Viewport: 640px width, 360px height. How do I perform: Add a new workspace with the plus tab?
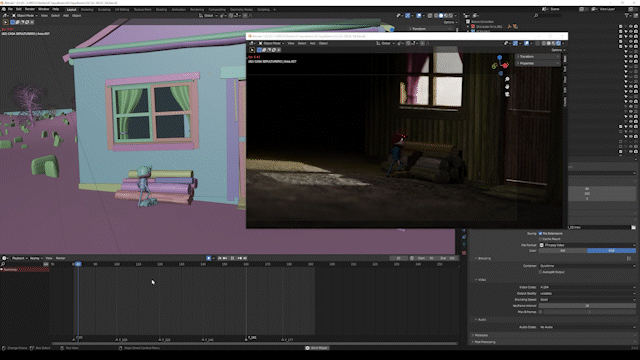coord(274,9)
